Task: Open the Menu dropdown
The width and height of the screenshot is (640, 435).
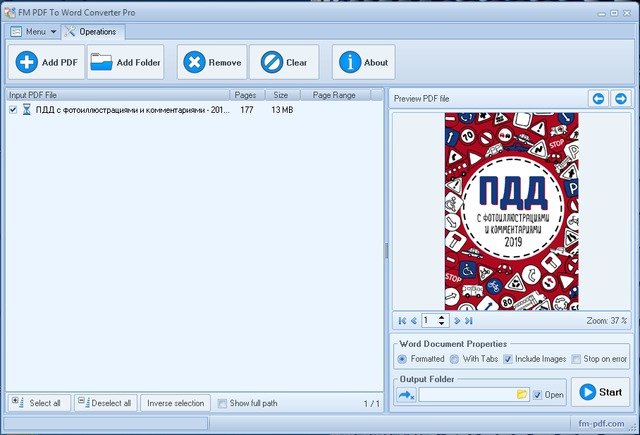Action: 33,32
